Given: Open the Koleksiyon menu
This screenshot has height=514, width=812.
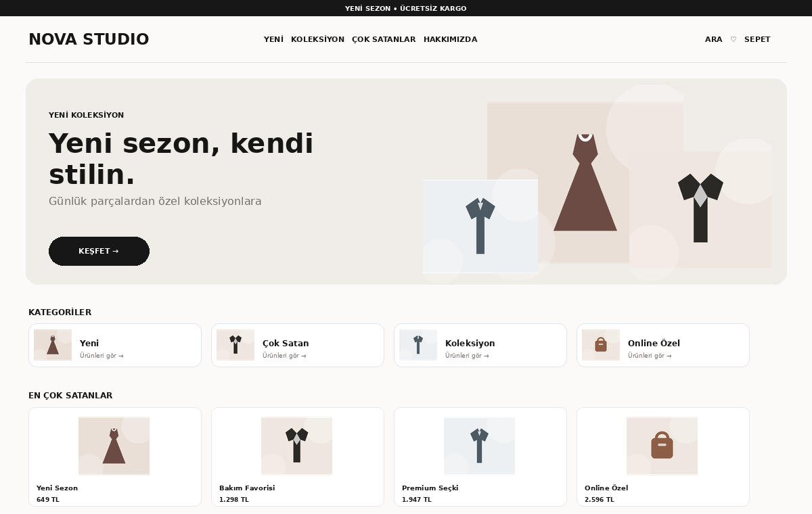Looking at the screenshot, I should tap(317, 39).
